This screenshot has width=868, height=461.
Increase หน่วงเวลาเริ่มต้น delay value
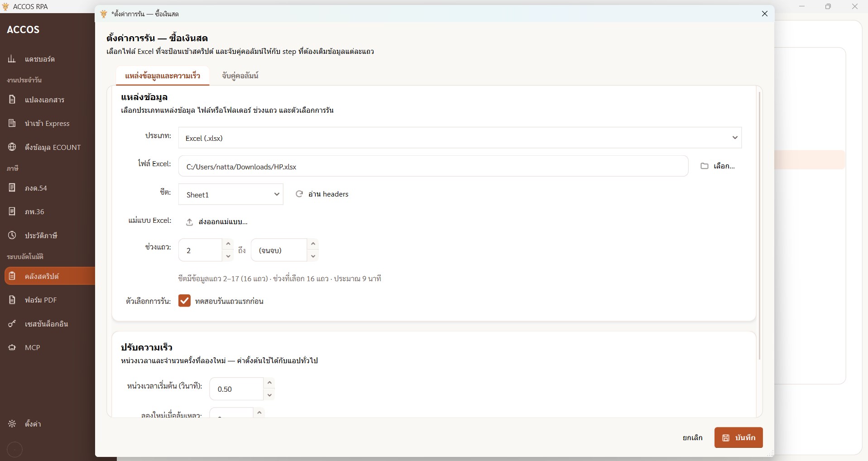click(269, 383)
